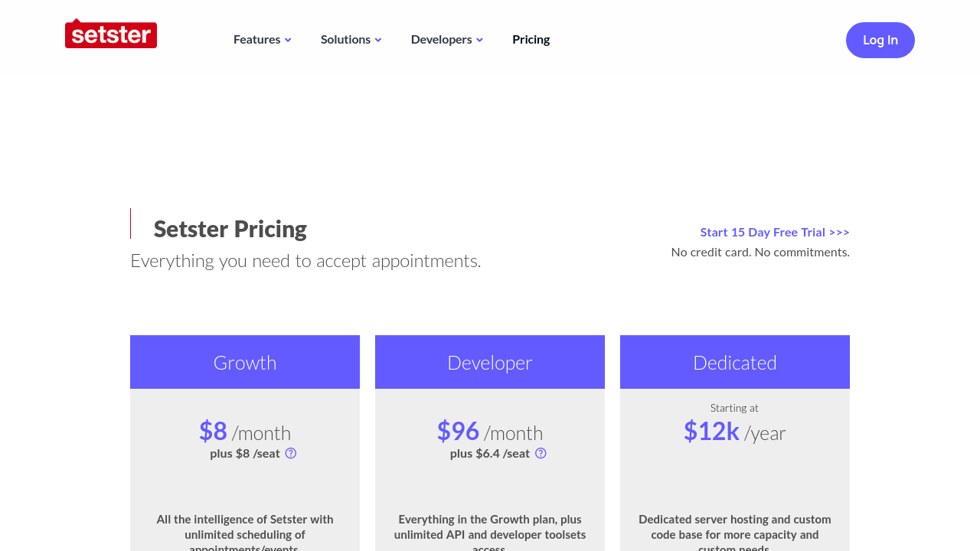Click help icon beside $8 /seat
980x551 pixels.
tap(291, 453)
